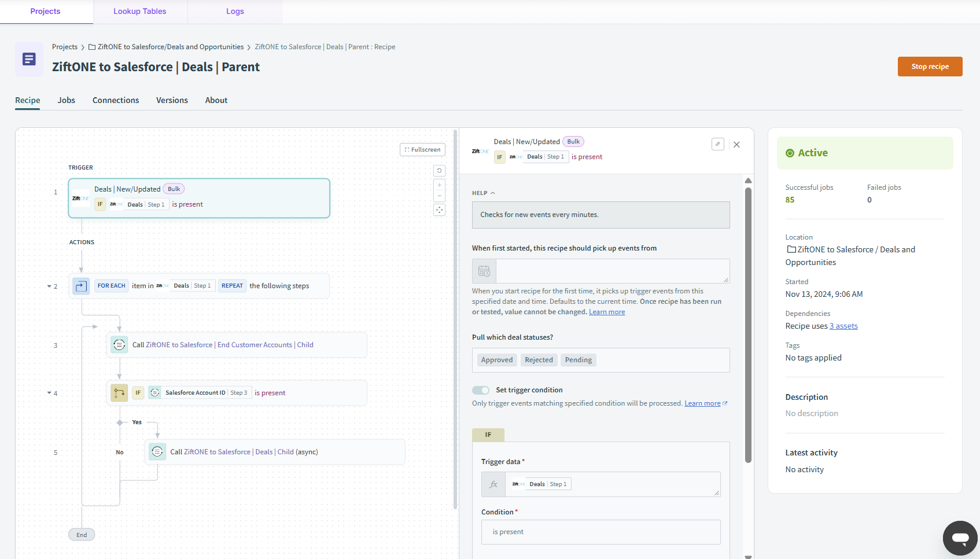
Task: Click the start date input field
Action: tap(613, 271)
